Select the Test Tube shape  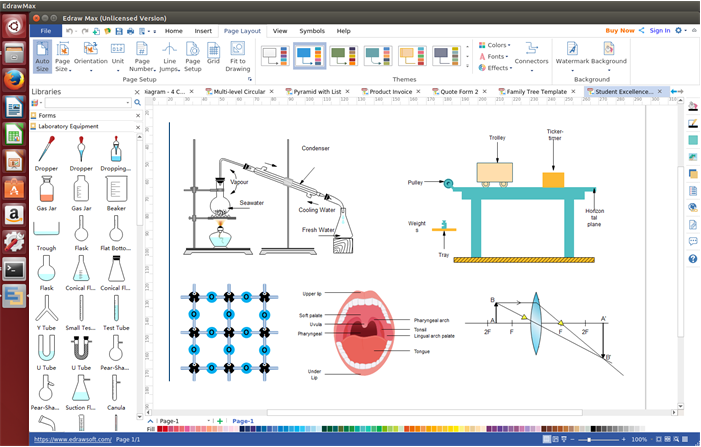click(116, 312)
